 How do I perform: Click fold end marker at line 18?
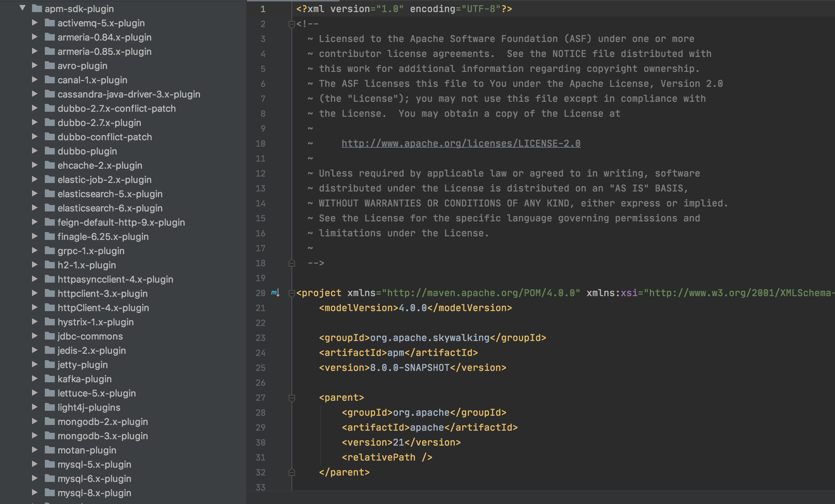[x=292, y=263]
